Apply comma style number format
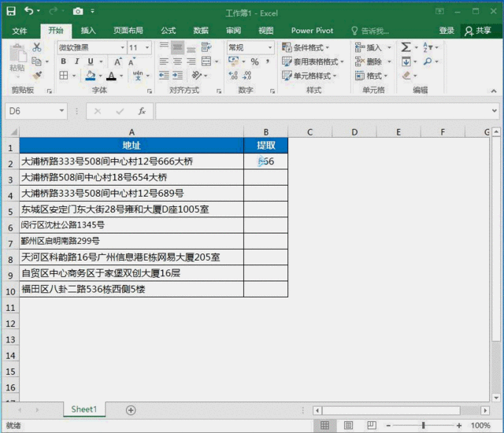 point(268,61)
